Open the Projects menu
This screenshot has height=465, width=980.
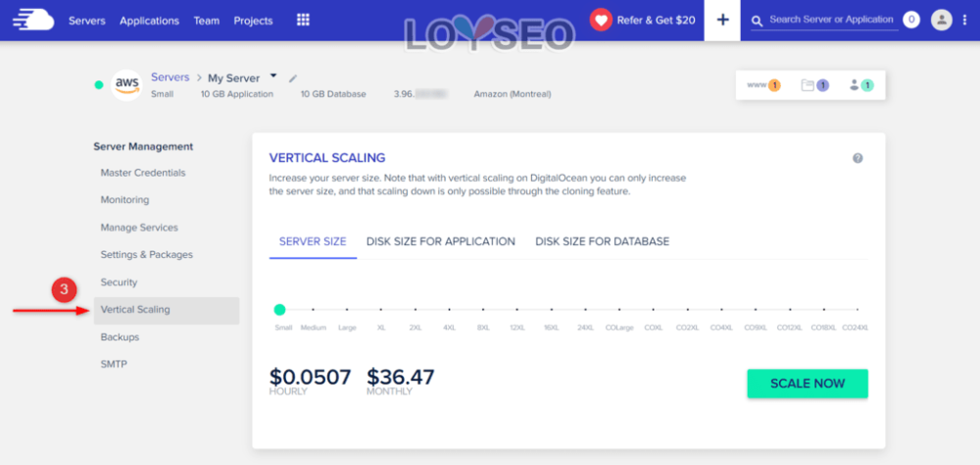[253, 21]
